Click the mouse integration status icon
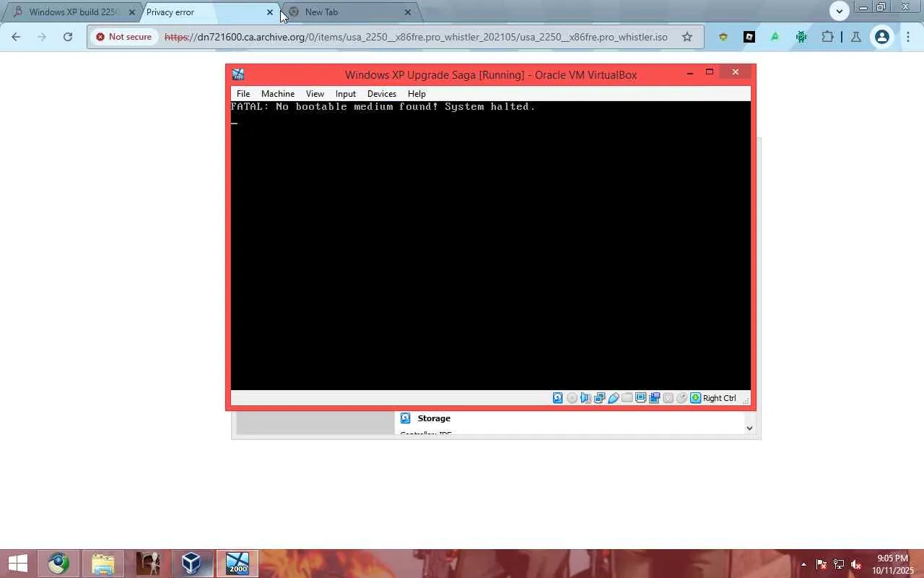 (681, 398)
